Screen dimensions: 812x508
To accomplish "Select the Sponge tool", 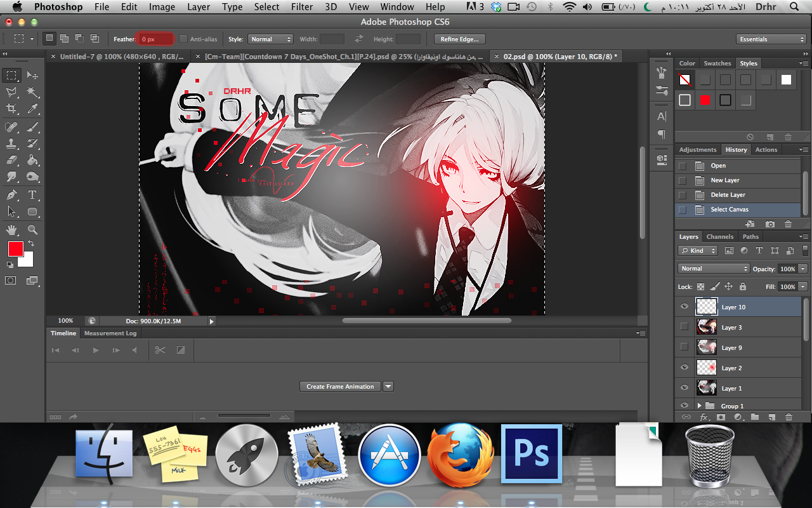I will [x=33, y=177].
